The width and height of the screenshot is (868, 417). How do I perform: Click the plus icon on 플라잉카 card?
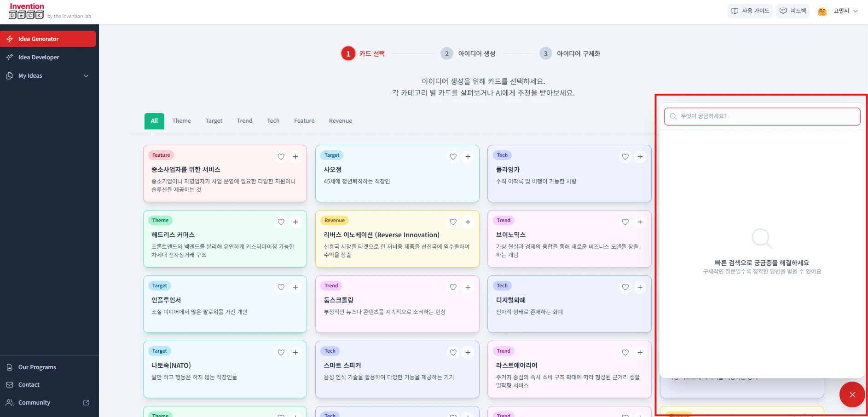(x=640, y=157)
